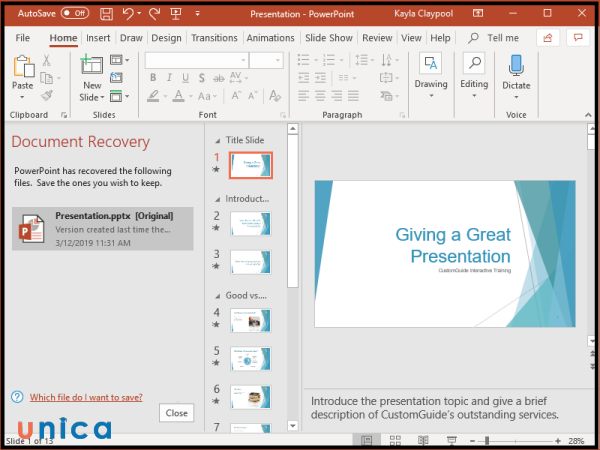Click the Dictate microphone icon

(516, 66)
